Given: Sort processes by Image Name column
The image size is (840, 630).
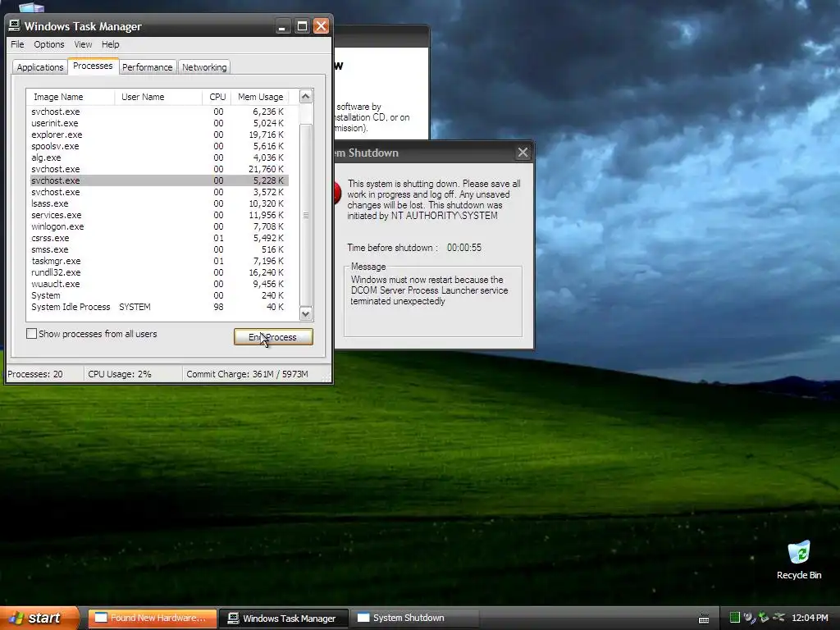Looking at the screenshot, I should pyautogui.click(x=71, y=97).
